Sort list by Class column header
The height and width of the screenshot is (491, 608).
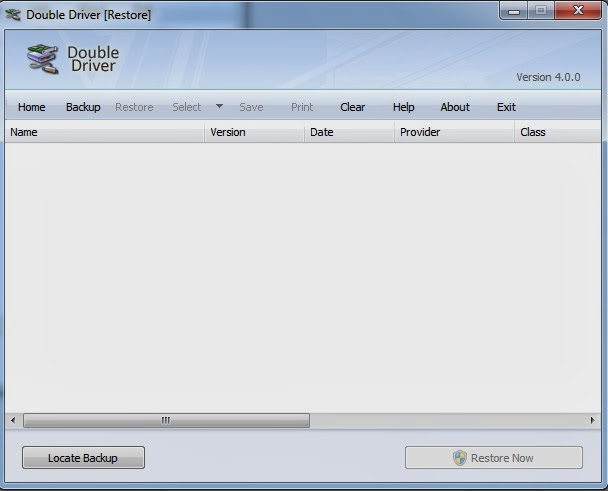click(558, 132)
